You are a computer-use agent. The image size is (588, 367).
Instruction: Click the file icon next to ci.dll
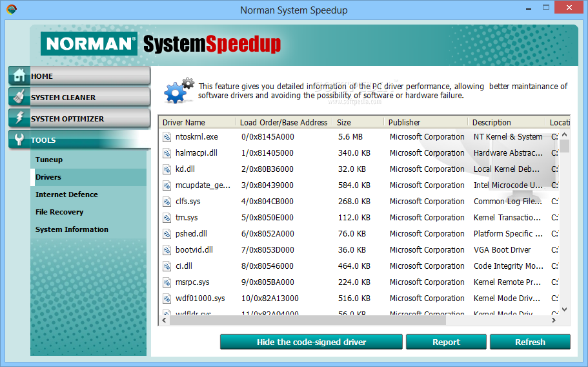(x=167, y=266)
